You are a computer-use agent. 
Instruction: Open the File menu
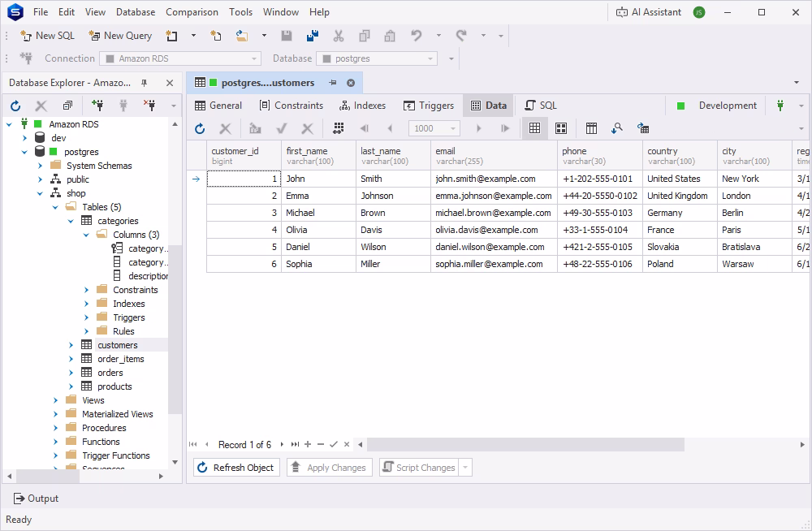(x=41, y=12)
